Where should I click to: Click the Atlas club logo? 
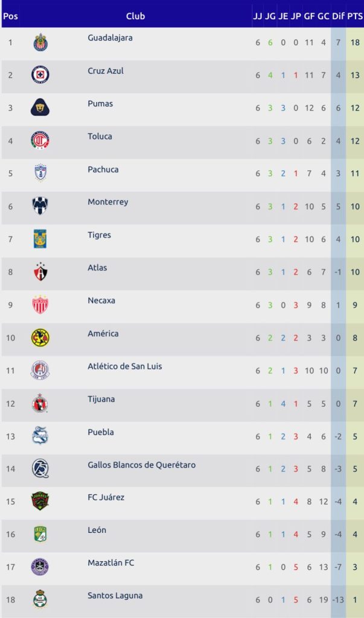(x=40, y=272)
